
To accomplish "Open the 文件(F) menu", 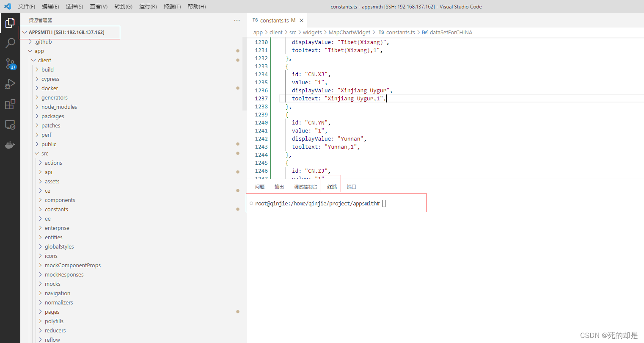I will click(x=27, y=6).
